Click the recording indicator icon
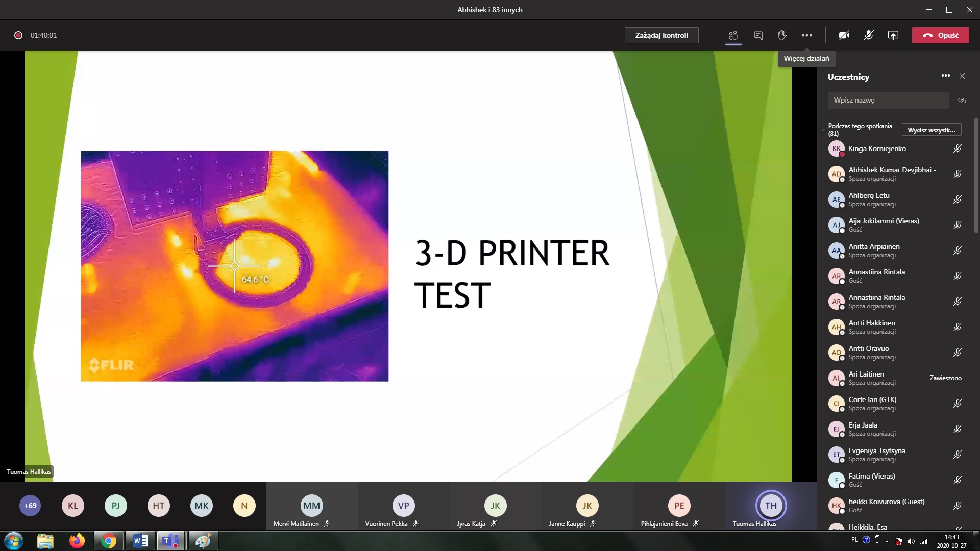This screenshot has height=551, width=980. [18, 35]
